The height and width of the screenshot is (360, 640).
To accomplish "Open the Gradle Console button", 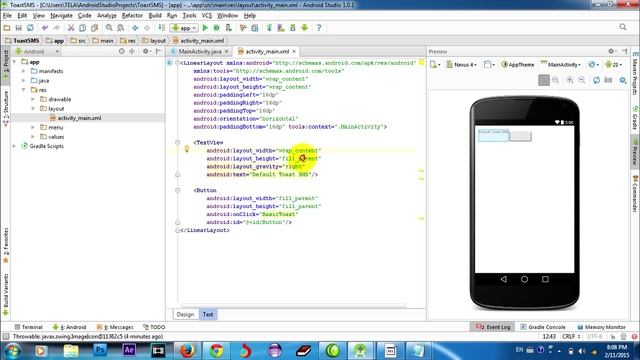I will [x=542, y=327].
